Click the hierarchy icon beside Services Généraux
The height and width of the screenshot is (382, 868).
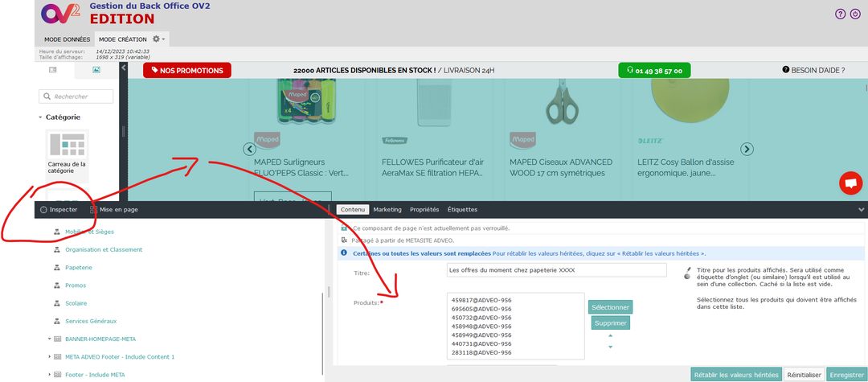56,321
